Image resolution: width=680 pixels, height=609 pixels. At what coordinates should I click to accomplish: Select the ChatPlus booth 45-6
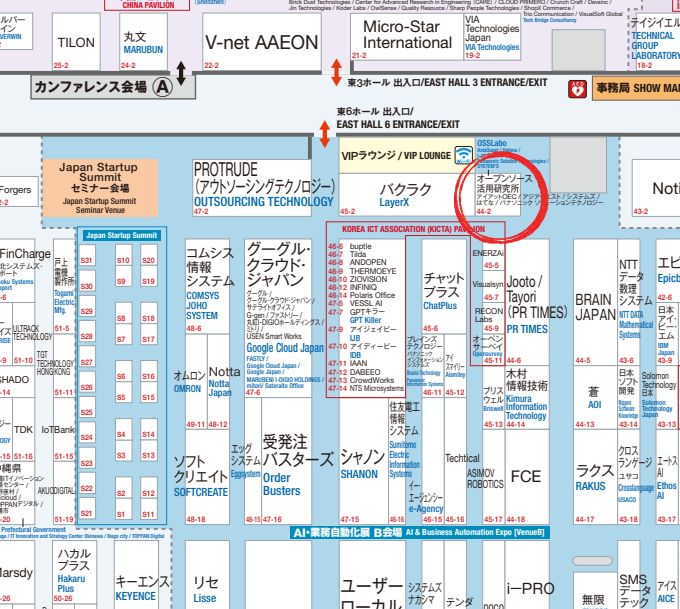(444, 286)
